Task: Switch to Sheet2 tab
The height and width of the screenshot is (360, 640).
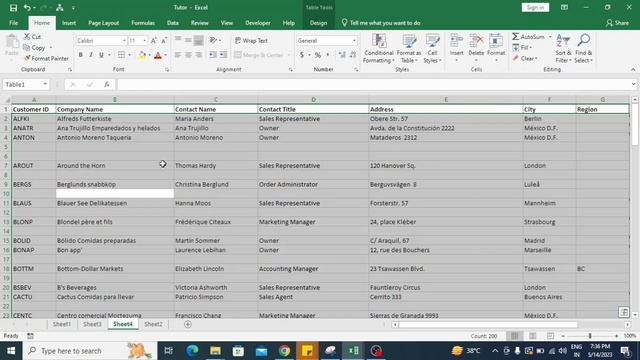Action: 153,324
